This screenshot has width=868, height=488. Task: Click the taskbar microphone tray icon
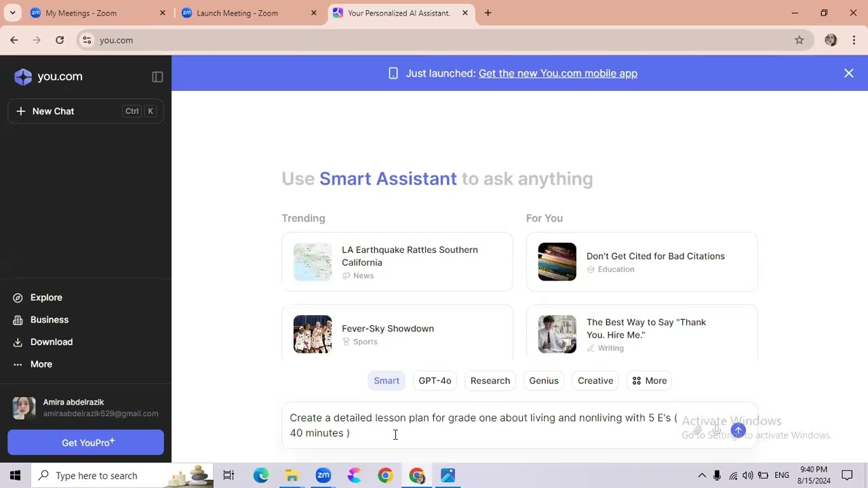[717, 476]
